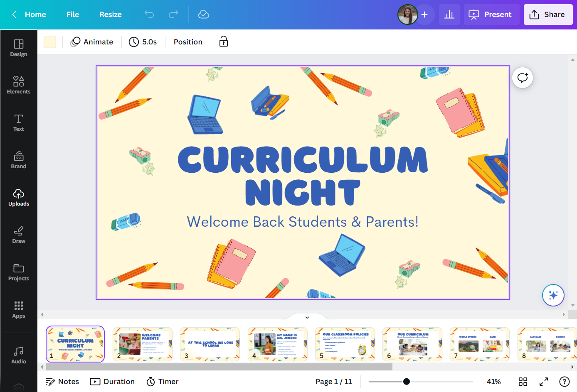Viewport: 577px width, 392px height.
Task: Open the background color swatch
Action: tap(50, 42)
